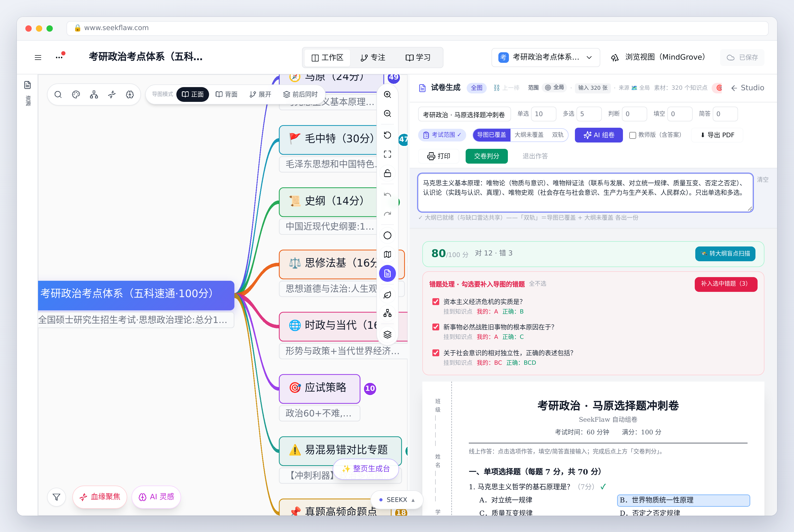
Task: Toggle fullscreen frame icon
Action: (x=387, y=154)
